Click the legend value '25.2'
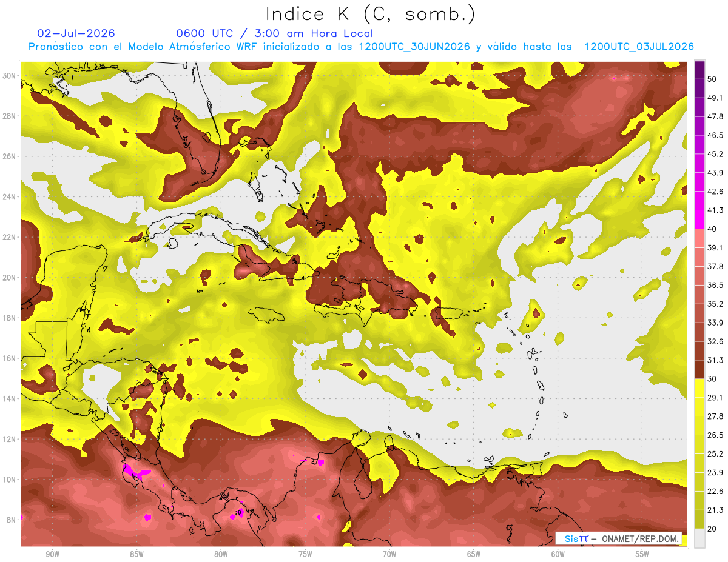This screenshot has height=562, width=728. (715, 453)
